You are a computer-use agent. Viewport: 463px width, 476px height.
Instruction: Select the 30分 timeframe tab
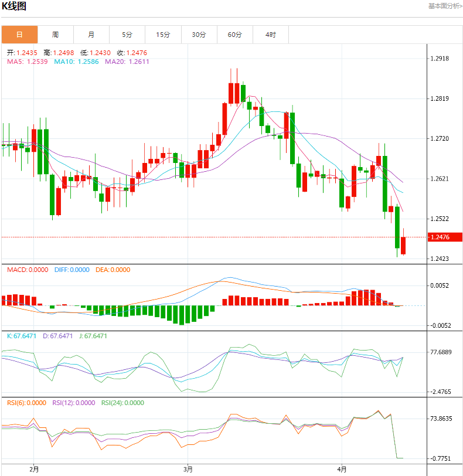click(x=199, y=35)
